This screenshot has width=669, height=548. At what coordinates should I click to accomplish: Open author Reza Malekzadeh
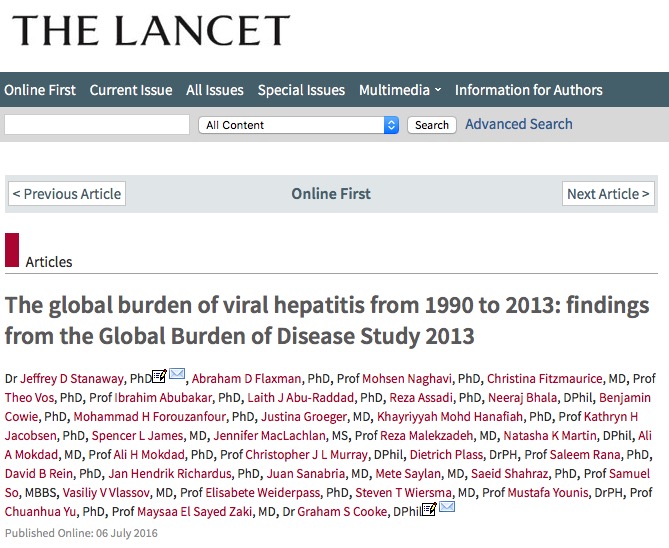click(x=427, y=436)
